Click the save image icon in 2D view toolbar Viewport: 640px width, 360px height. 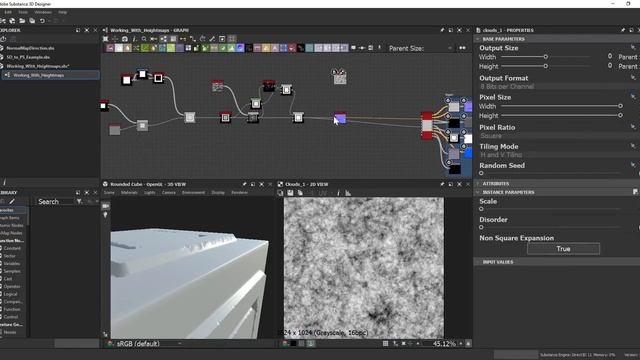(x=290, y=193)
